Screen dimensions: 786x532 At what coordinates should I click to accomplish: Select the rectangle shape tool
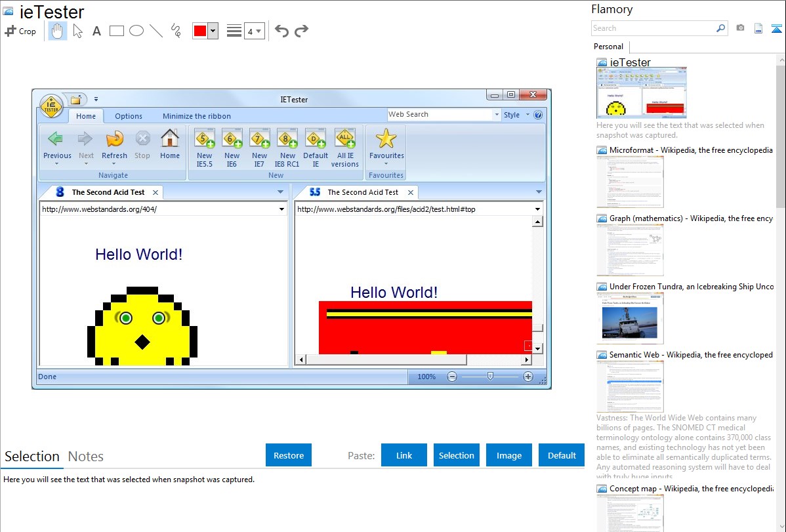click(116, 31)
